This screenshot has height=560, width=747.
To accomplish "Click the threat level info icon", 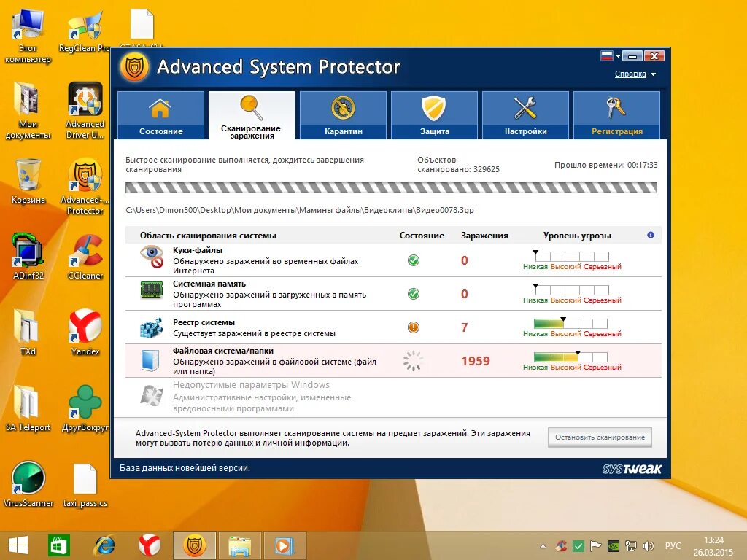I will tap(650, 235).
